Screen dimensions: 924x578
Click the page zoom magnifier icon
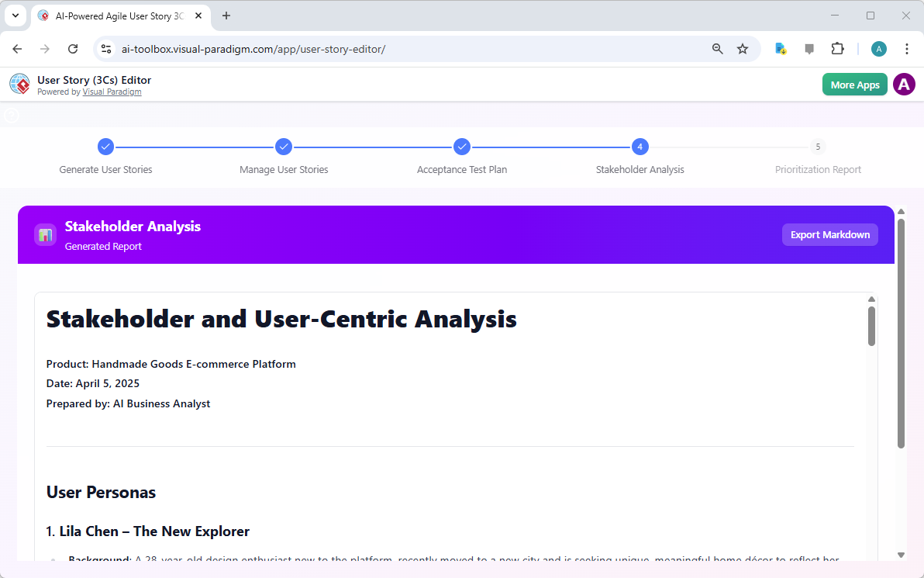(717, 48)
